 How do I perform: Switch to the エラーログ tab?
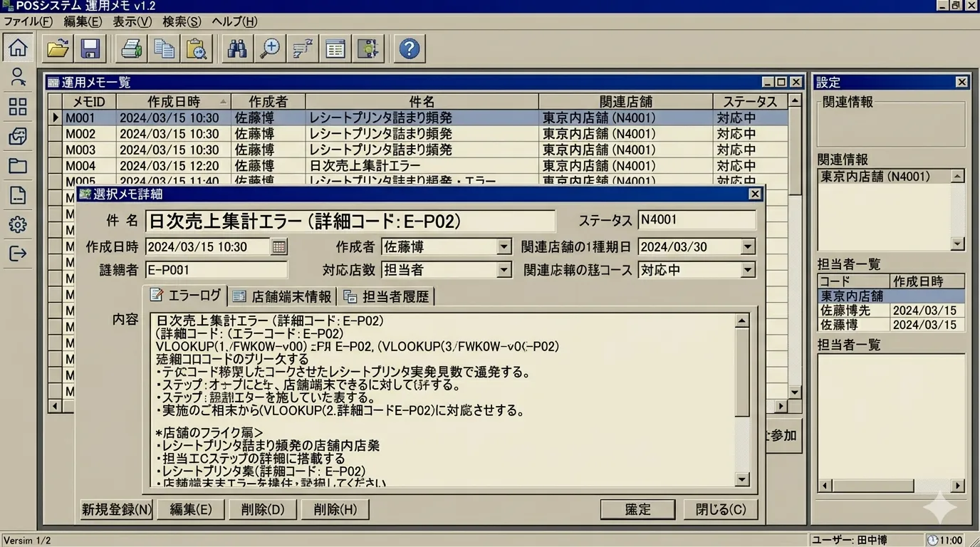pos(185,296)
